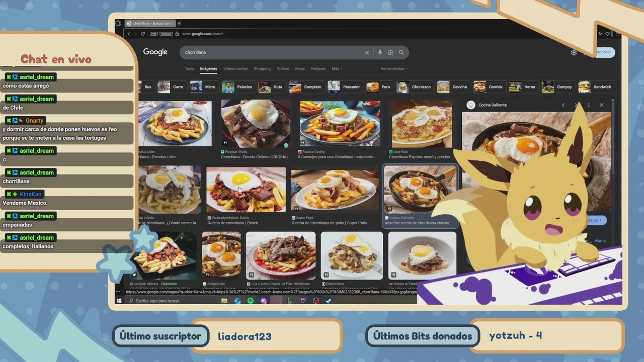
Task: Open Amigofoods chorrillana image
Action: point(221,255)
